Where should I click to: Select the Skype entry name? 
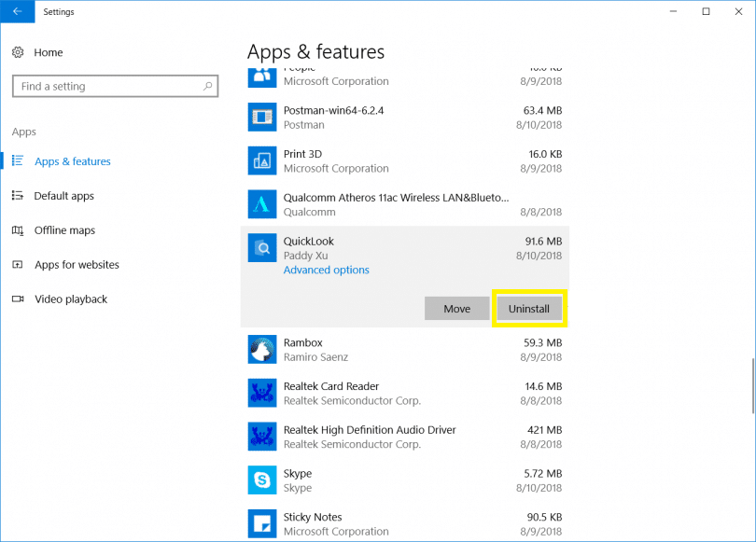[x=298, y=474]
